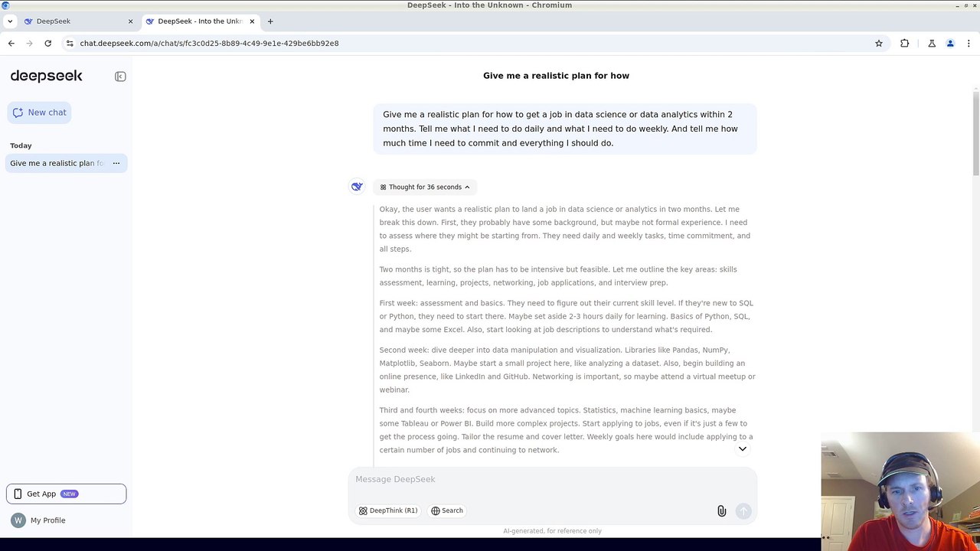Attach a file with the paperclip icon
The width and height of the screenshot is (980, 551).
pyautogui.click(x=721, y=511)
